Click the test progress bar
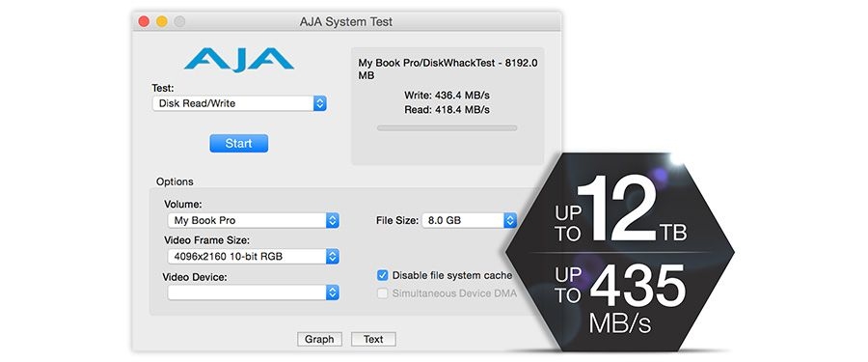 click(x=448, y=128)
